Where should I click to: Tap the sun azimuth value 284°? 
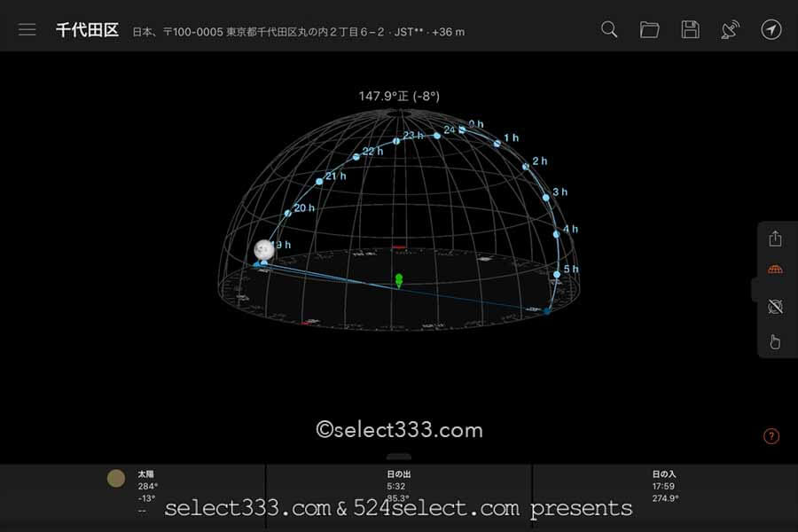(147, 486)
